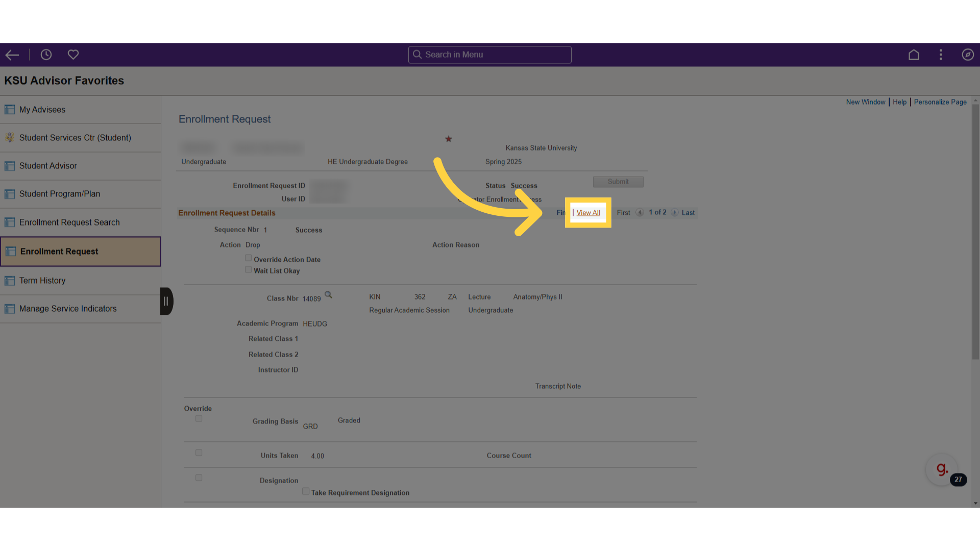
Task: Open Student Advisor menu item
Action: tap(81, 166)
